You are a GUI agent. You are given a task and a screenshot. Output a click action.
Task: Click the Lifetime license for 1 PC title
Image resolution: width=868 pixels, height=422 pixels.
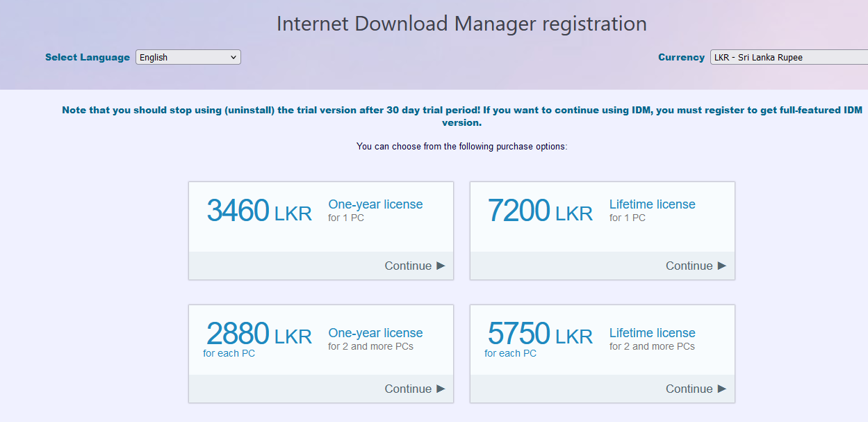[653, 204]
